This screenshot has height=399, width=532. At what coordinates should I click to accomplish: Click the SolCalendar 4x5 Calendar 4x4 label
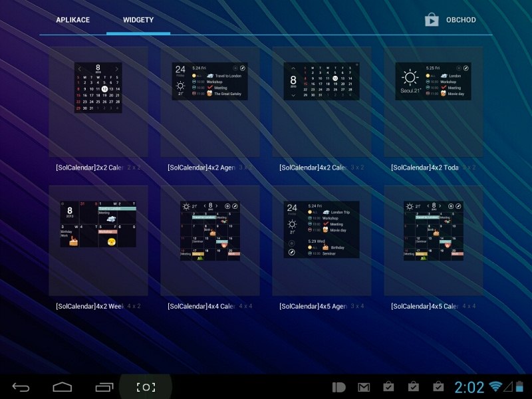(434, 307)
